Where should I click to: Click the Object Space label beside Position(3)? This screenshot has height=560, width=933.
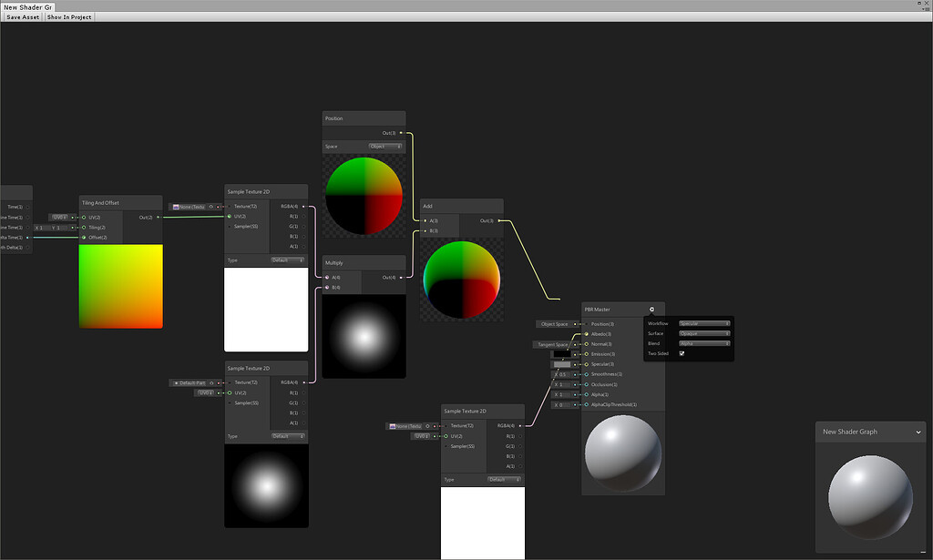(x=555, y=324)
